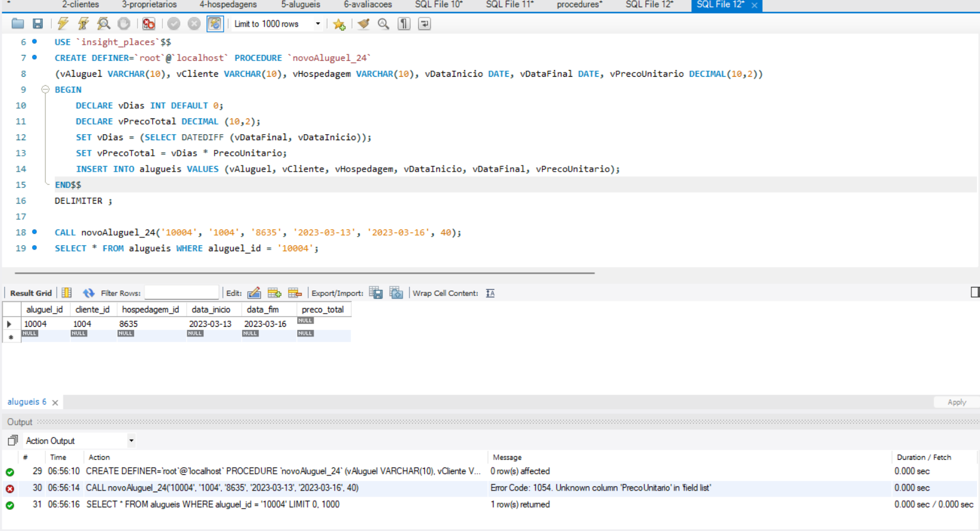This screenshot has width=980, height=531.
Task: Execute the statement under the cursor icon
Action: 83,24
